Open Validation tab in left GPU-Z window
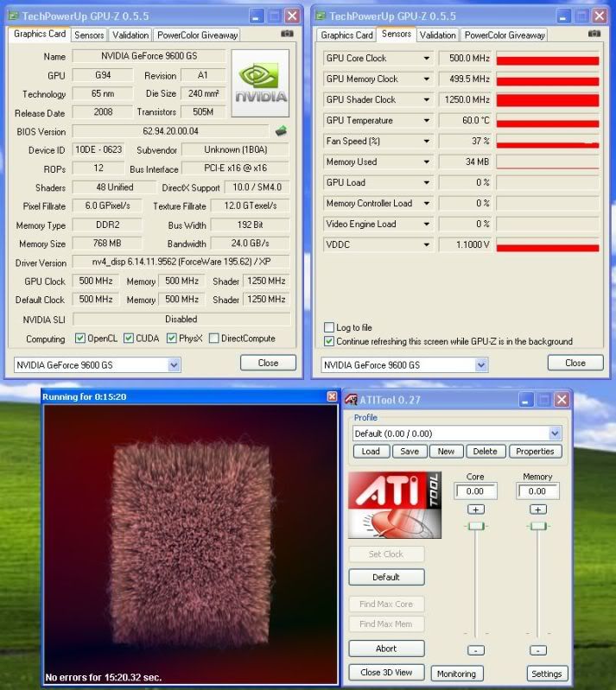Screen dimensions: 616x690 [130, 35]
